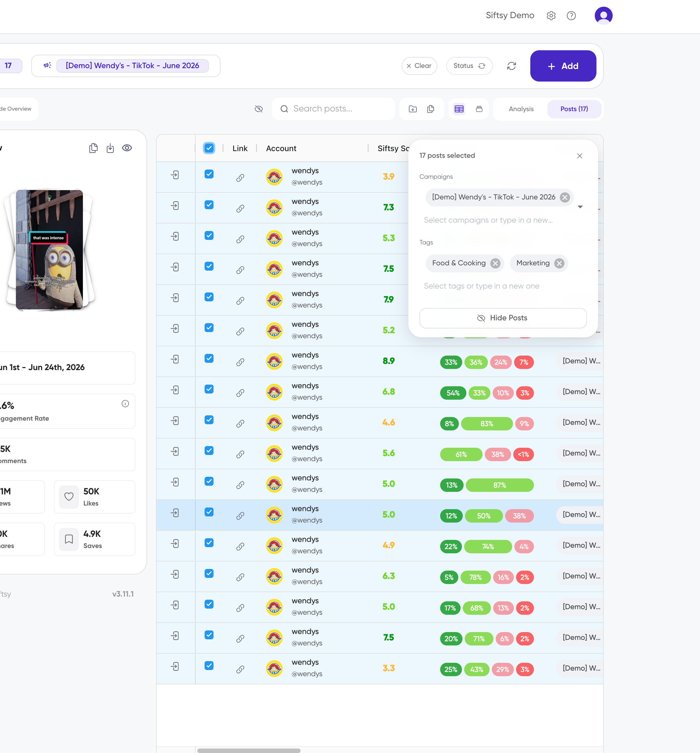This screenshot has width=700, height=753.
Task: Download overview with download icon
Action: [110, 148]
